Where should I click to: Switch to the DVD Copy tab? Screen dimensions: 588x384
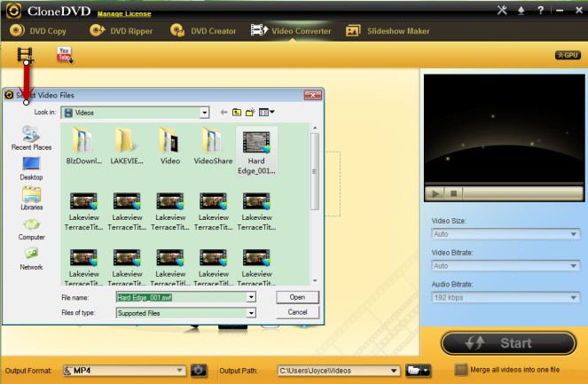[37, 31]
